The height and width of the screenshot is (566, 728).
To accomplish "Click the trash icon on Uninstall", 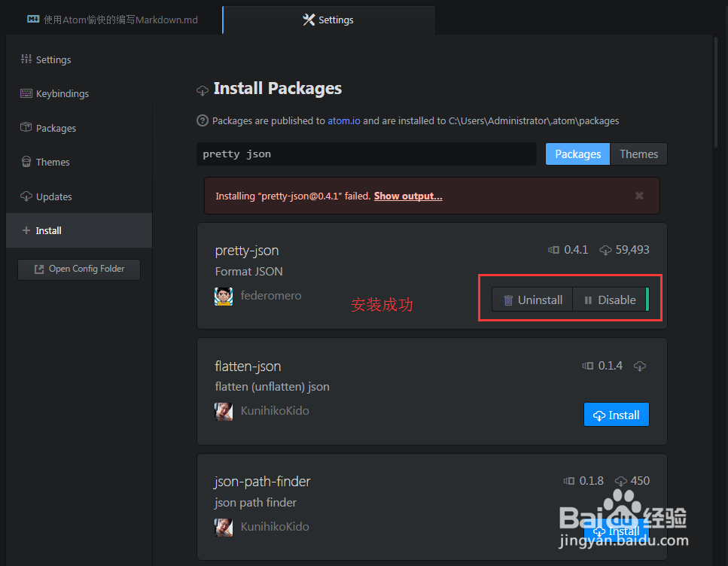I will tap(508, 300).
